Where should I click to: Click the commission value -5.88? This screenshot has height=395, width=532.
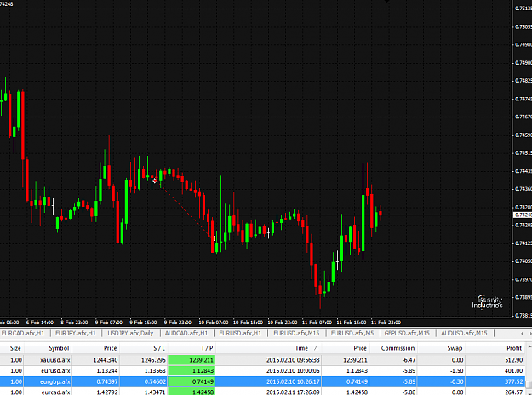pos(409,392)
